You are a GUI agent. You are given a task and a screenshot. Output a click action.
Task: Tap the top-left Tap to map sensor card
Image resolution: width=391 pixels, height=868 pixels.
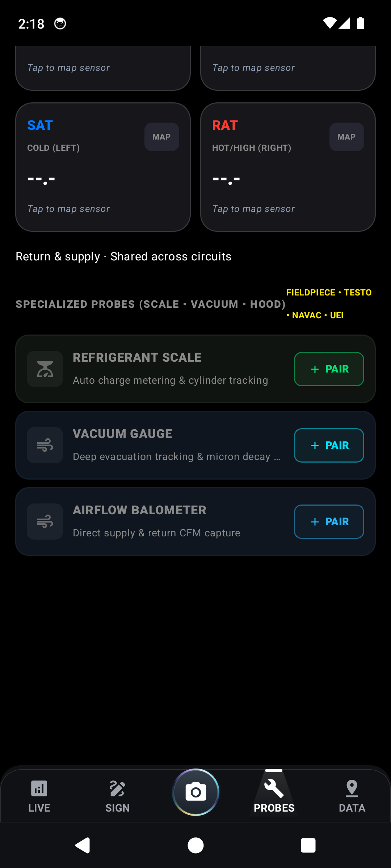[103, 68]
